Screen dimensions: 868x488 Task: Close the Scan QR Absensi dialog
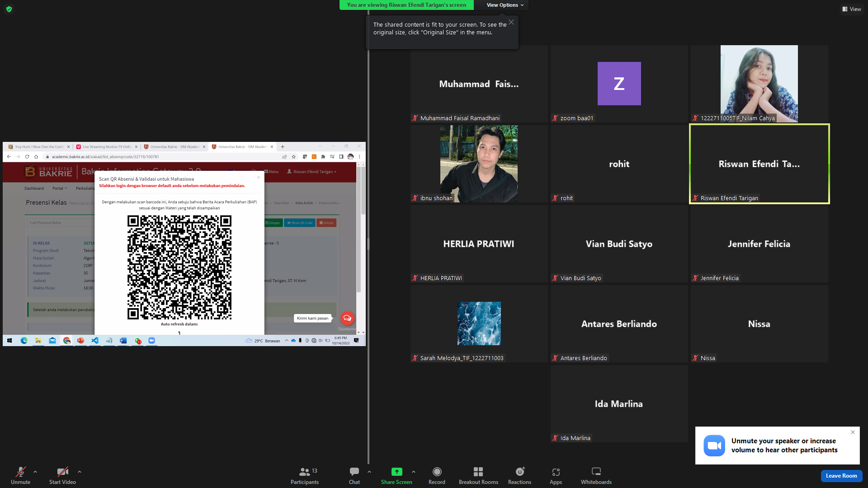(259, 177)
